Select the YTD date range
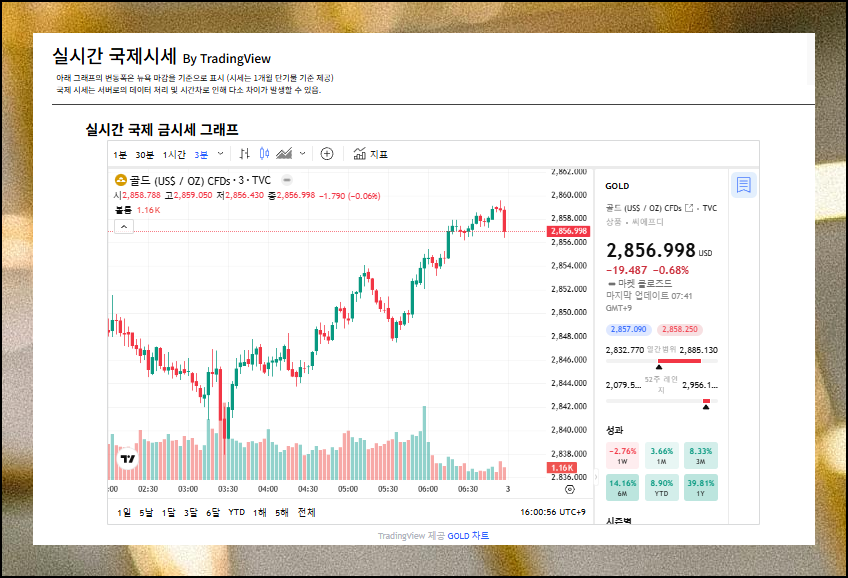 [x=236, y=512]
